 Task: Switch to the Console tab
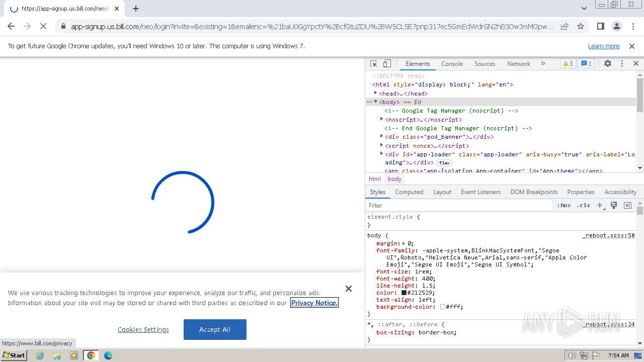[x=452, y=64]
